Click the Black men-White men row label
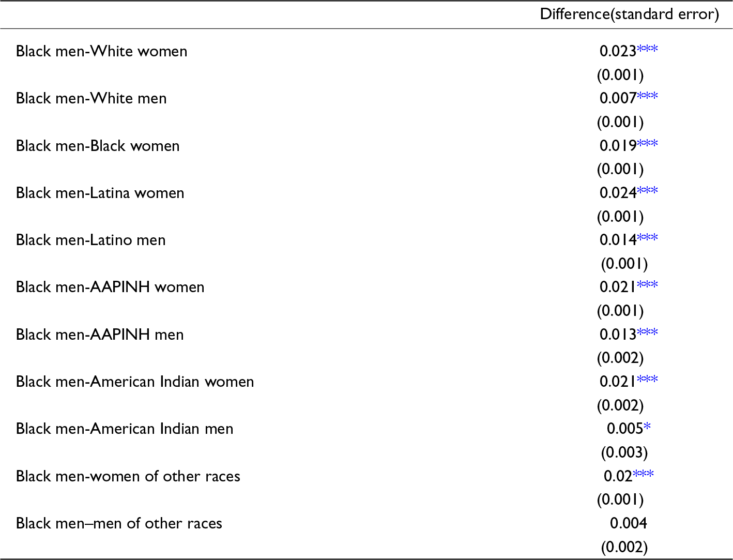The width and height of the screenshot is (733, 560). coord(91,98)
